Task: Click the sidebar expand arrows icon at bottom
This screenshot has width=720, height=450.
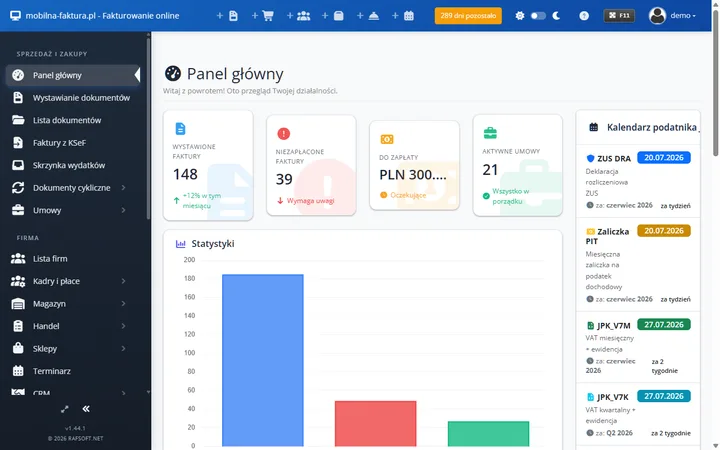Action: [x=65, y=409]
